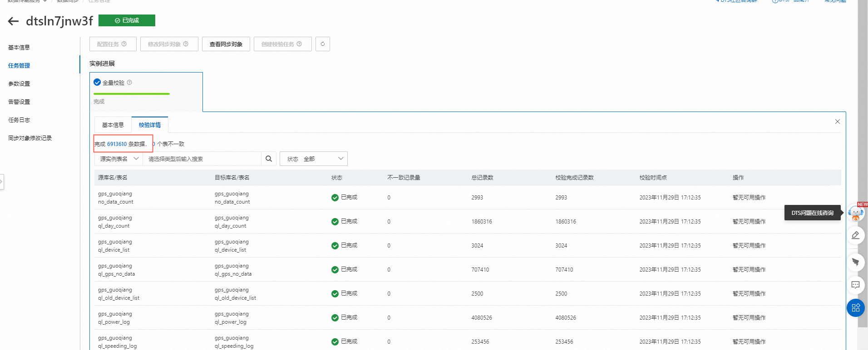This screenshot has width=868, height=350.
Task: Click green check icon in no_data_count row
Action: pos(335,198)
